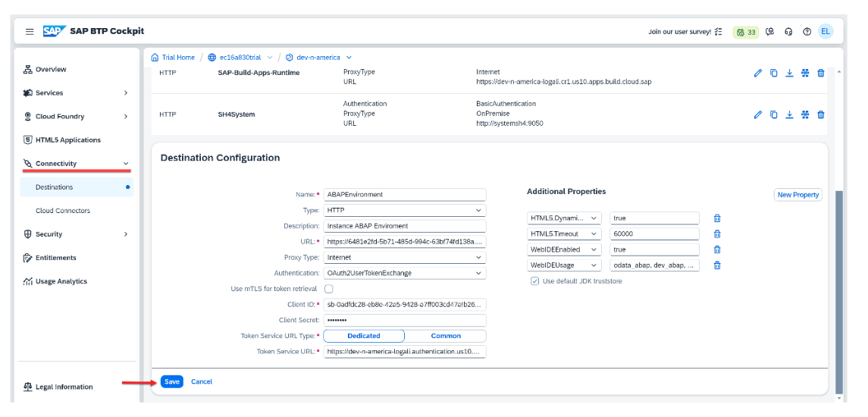Expand the dev-n-america breadcrumb dropdown arrow
The width and height of the screenshot is (868, 417).
point(349,58)
